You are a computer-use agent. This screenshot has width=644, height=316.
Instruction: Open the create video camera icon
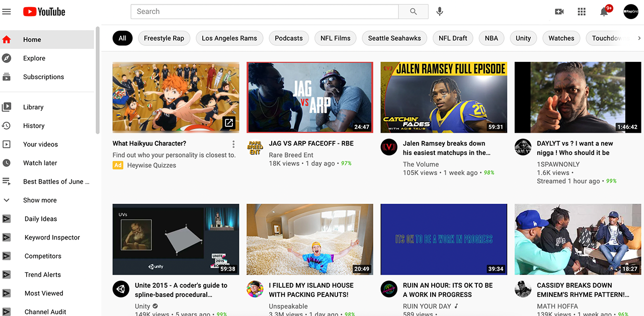click(x=559, y=12)
